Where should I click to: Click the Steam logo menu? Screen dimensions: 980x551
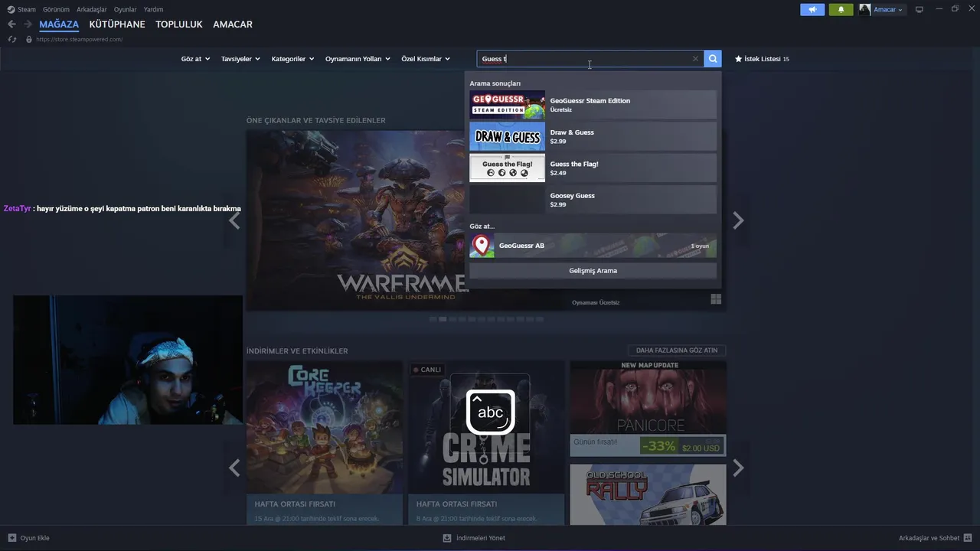21,9
